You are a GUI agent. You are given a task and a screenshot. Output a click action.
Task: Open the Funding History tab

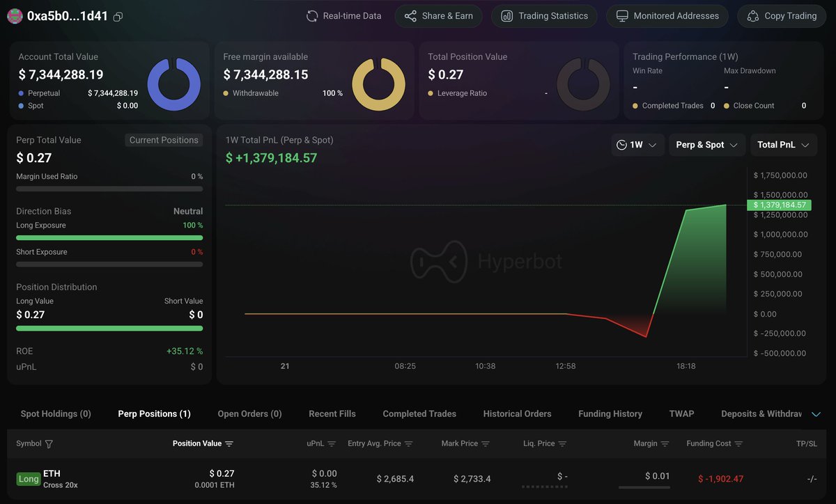(610, 414)
